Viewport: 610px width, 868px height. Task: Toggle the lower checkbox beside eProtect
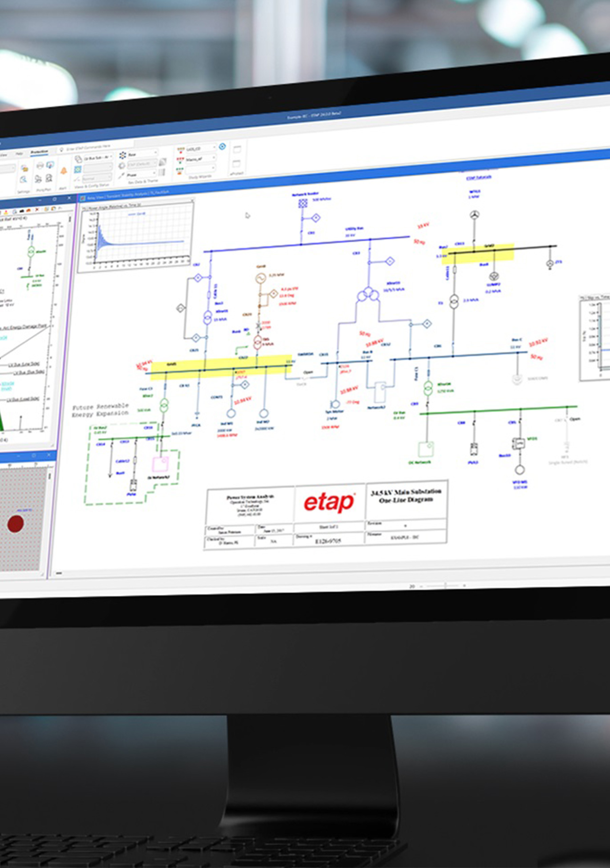pos(237,164)
